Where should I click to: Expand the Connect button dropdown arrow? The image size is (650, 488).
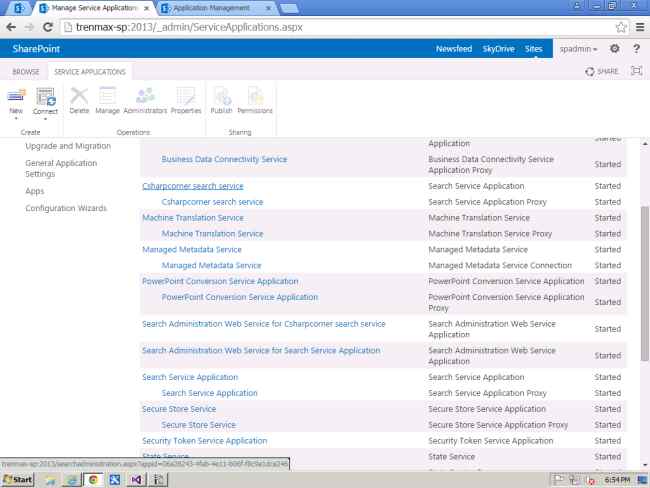pos(45,119)
